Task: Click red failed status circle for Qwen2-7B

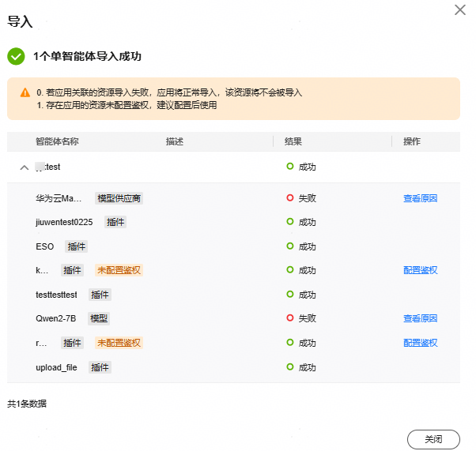Action: click(290, 318)
